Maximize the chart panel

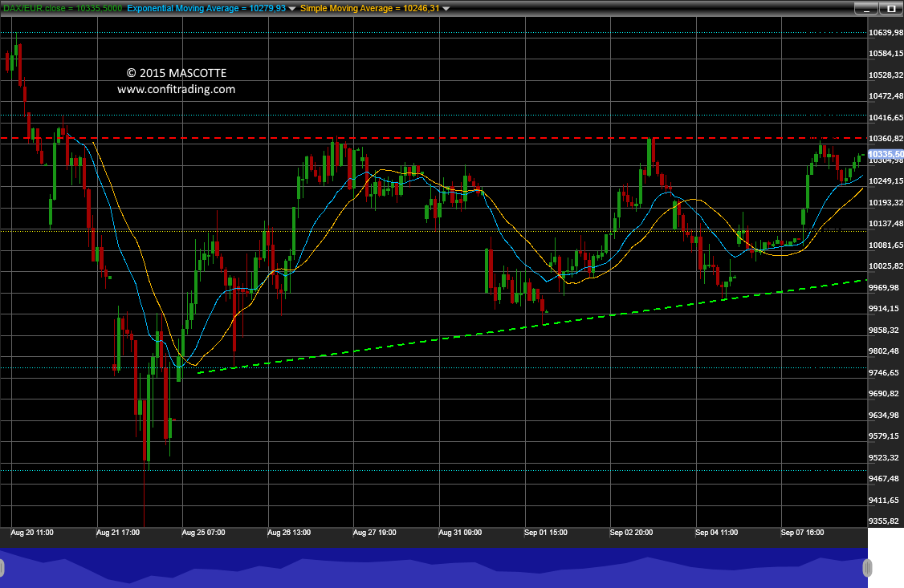pyautogui.click(x=890, y=9)
